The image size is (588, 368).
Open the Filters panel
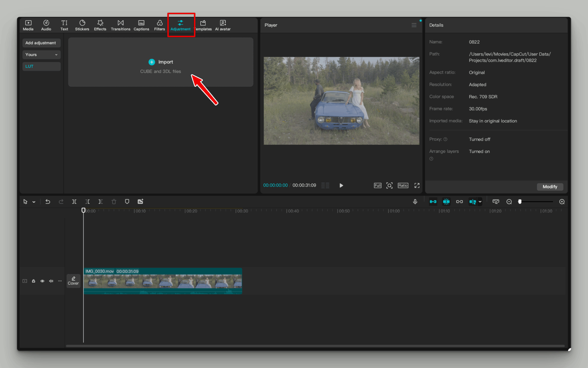(159, 25)
